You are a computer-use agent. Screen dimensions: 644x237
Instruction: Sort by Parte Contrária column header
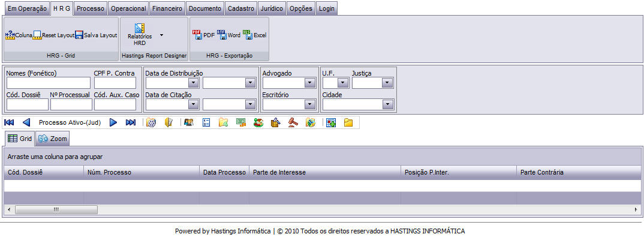click(x=579, y=173)
